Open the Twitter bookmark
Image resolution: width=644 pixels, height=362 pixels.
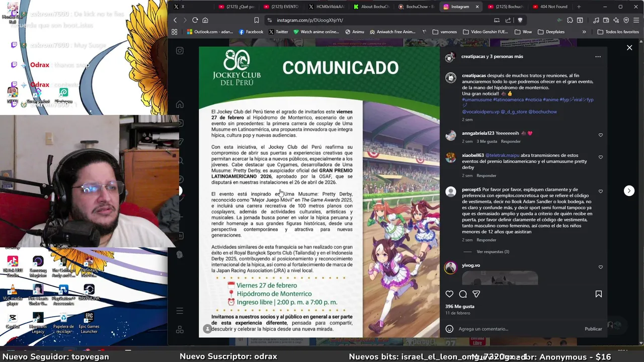click(x=278, y=32)
